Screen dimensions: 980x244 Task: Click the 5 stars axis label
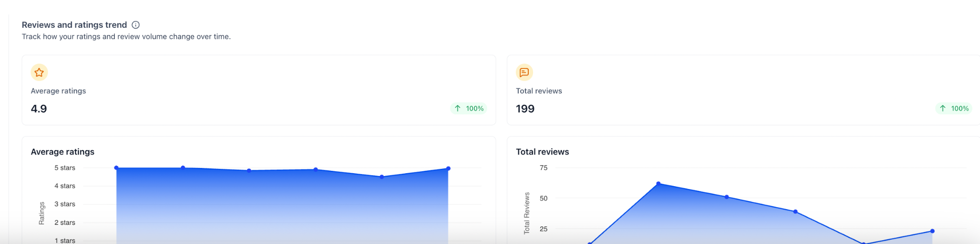pos(65,168)
